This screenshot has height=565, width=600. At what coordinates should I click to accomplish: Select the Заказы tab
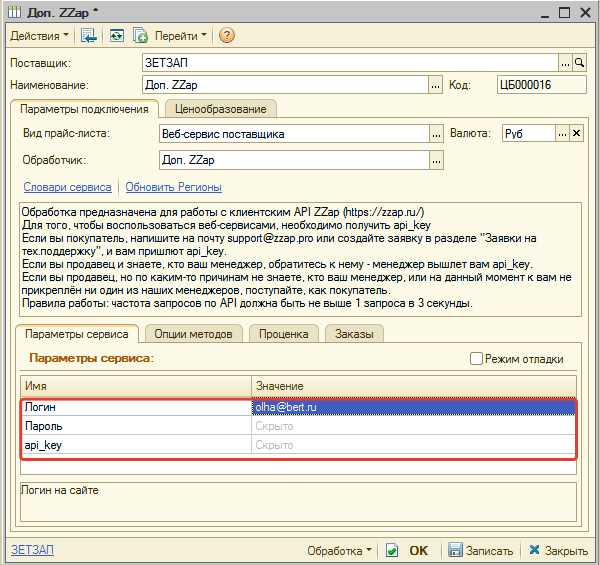[x=354, y=334]
